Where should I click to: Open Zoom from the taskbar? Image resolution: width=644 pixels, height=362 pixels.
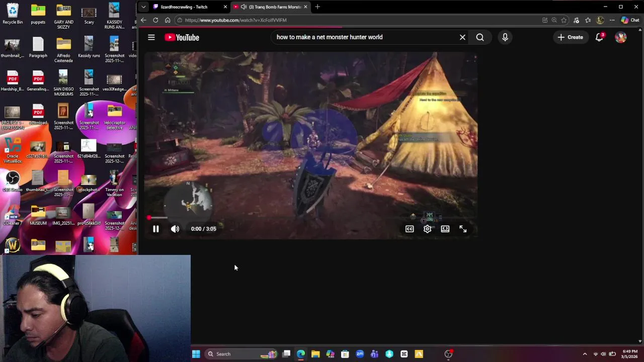point(360,354)
